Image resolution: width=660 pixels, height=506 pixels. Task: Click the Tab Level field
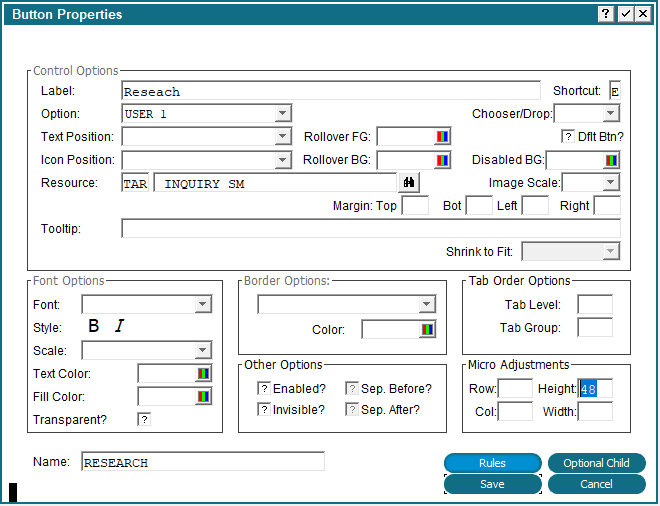595,304
